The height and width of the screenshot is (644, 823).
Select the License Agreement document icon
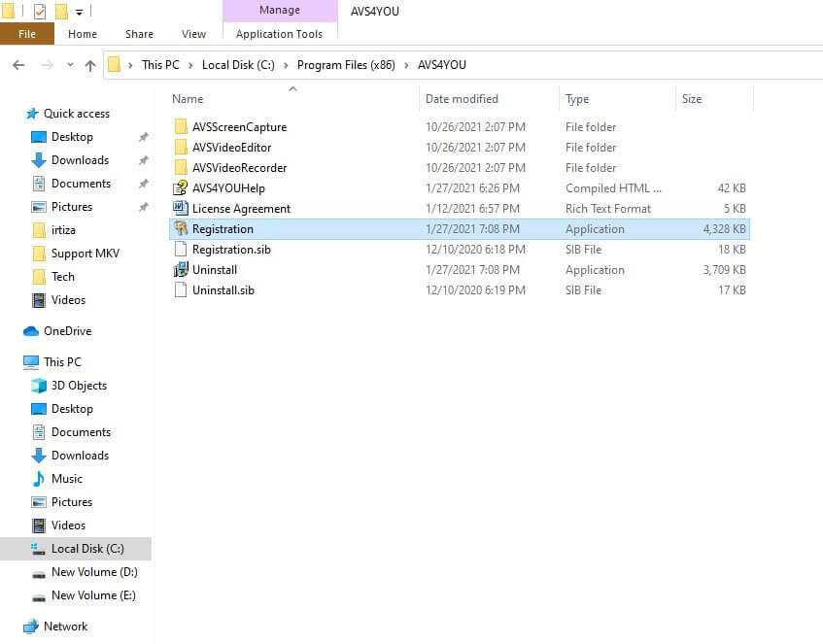pos(181,209)
